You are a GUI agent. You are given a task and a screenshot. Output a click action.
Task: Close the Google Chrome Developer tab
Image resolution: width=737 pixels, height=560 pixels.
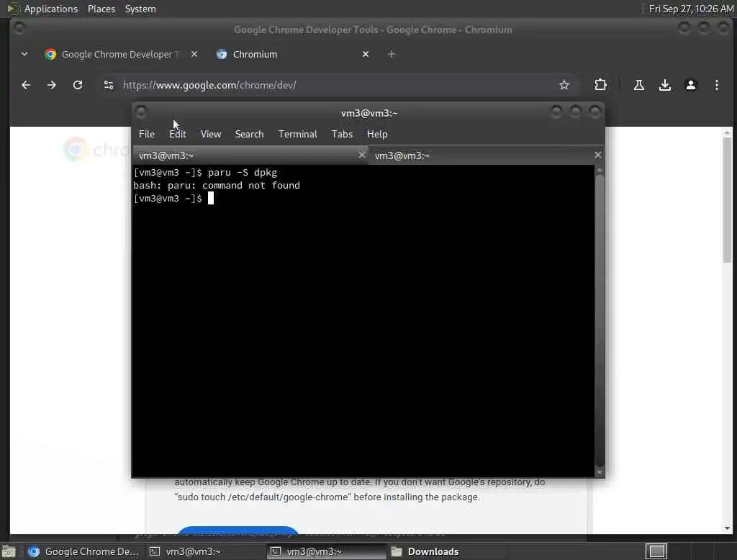click(x=194, y=54)
